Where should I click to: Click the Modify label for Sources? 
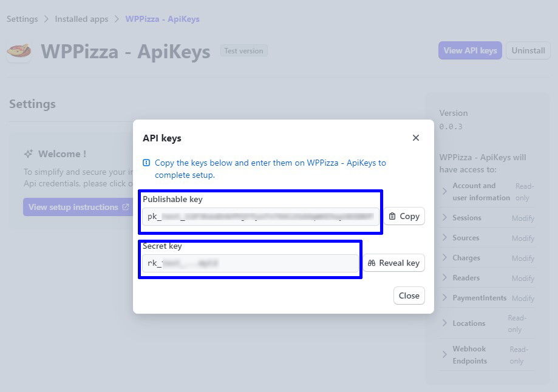click(x=523, y=238)
